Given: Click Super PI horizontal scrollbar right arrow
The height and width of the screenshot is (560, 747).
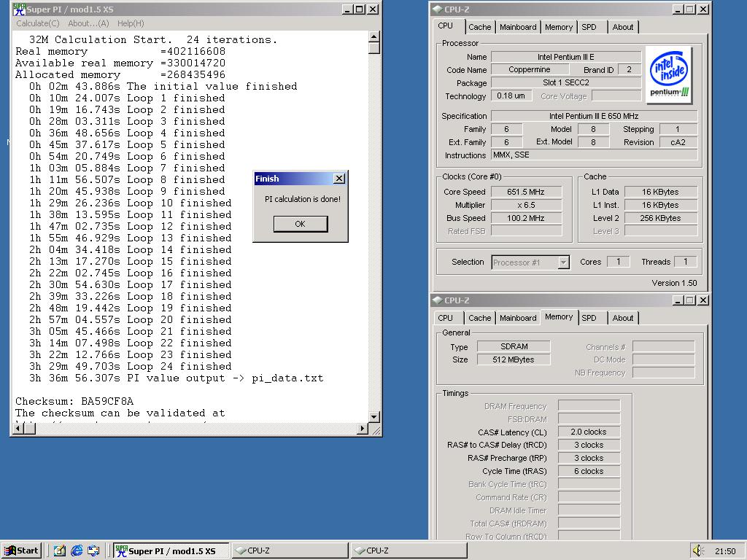Looking at the screenshot, I should click(363, 429).
